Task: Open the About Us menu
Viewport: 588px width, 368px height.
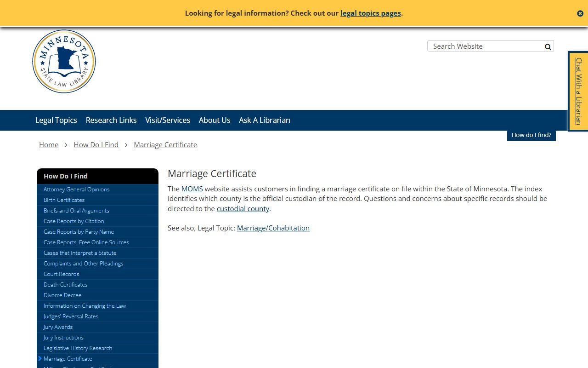Action: [215, 120]
